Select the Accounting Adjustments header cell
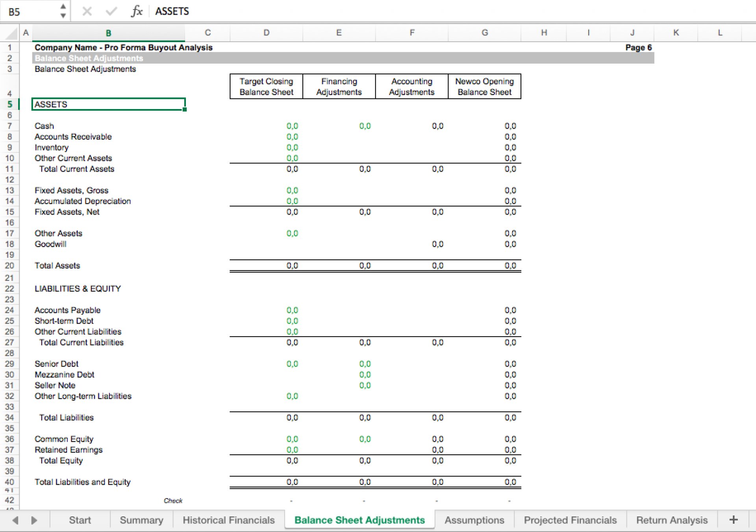Screen dimensions: 756x532 click(x=412, y=87)
